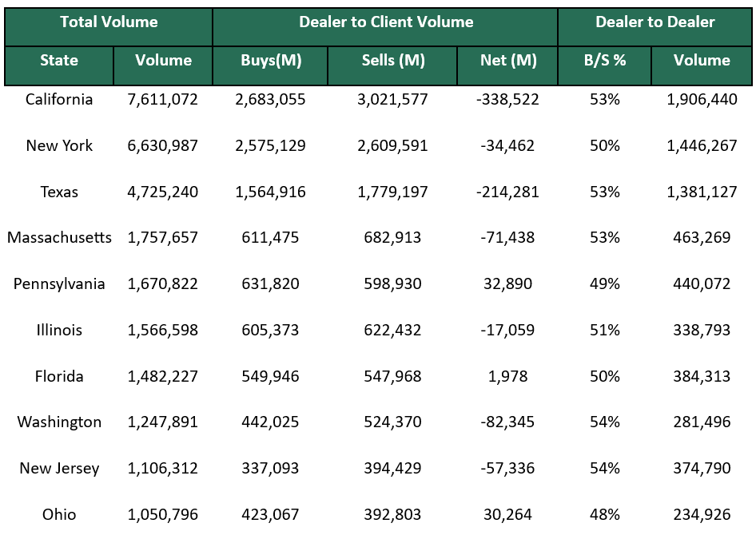This screenshot has width=756, height=535.
Task: Click the Dealer to Client Volume header
Action: tap(384, 23)
